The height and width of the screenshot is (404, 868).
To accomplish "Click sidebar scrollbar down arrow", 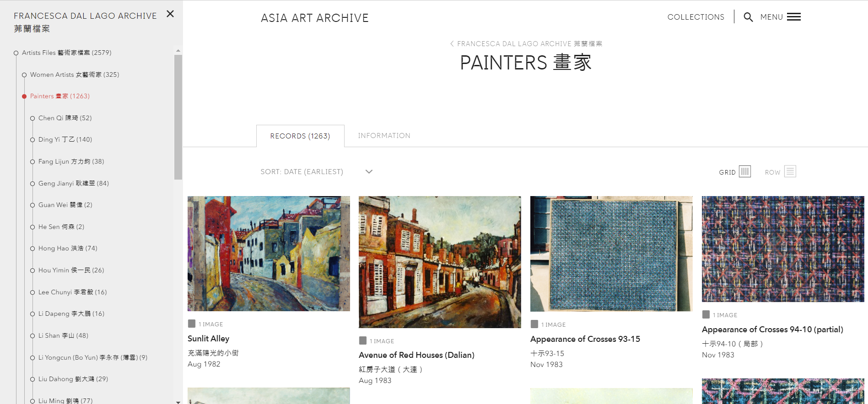I will click(178, 402).
